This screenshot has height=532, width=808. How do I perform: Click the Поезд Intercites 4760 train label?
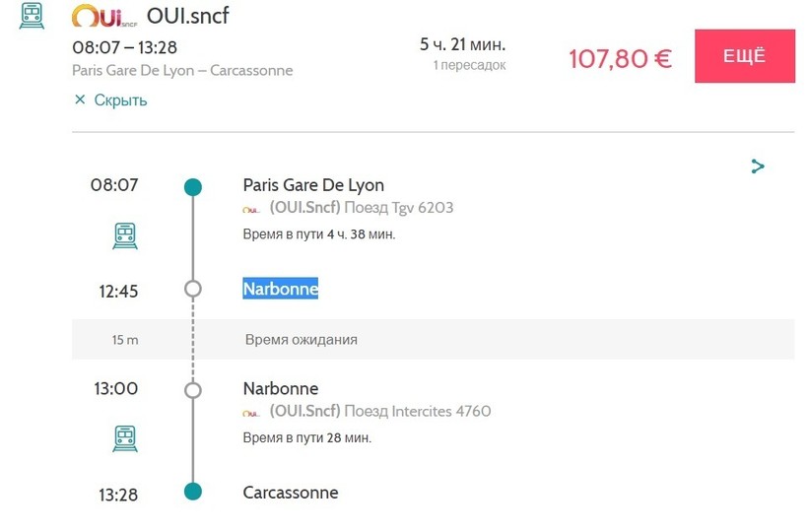coord(418,412)
